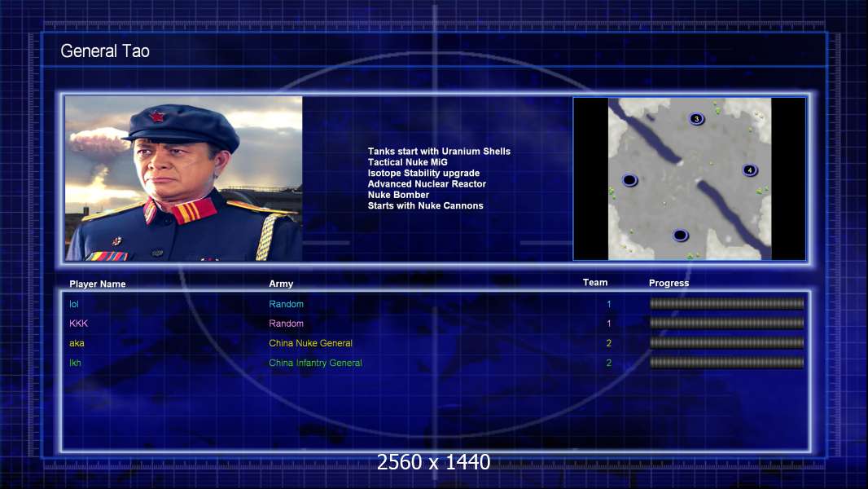
Task: Select the bottom unnumbered start position marker
Action: click(x=681, y=236)
